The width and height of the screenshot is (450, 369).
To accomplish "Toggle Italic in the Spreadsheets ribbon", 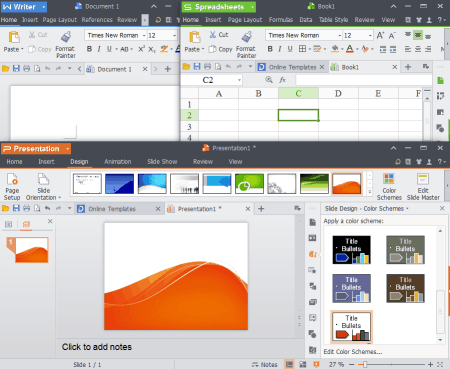I will pyautogui.click(x=280, y=49).
